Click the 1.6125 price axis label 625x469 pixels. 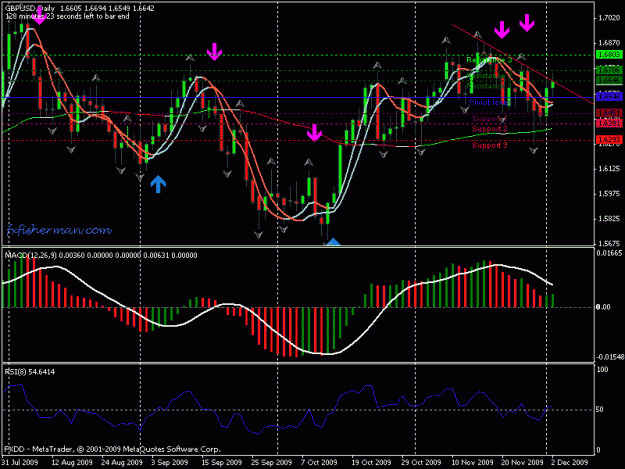tap(609, 169)
